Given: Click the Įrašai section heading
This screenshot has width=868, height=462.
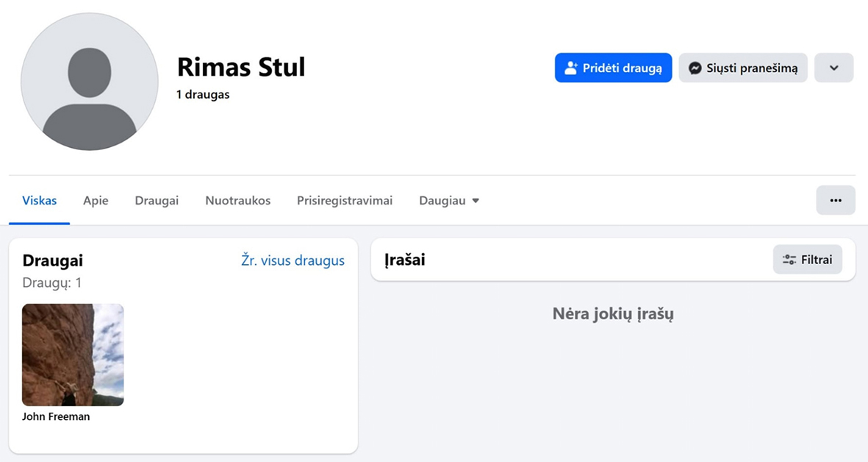Looking at the screenshot, I should coord(405,260).
